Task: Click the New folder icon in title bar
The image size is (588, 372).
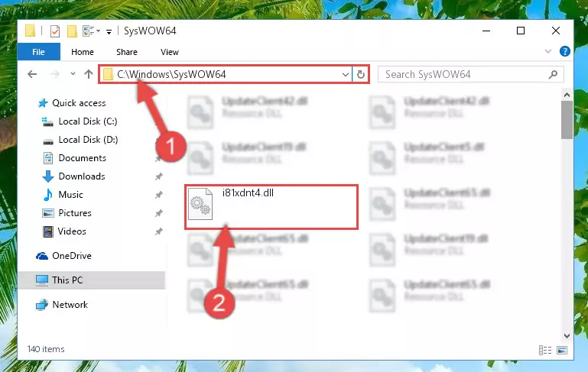Action: (72, 31)
